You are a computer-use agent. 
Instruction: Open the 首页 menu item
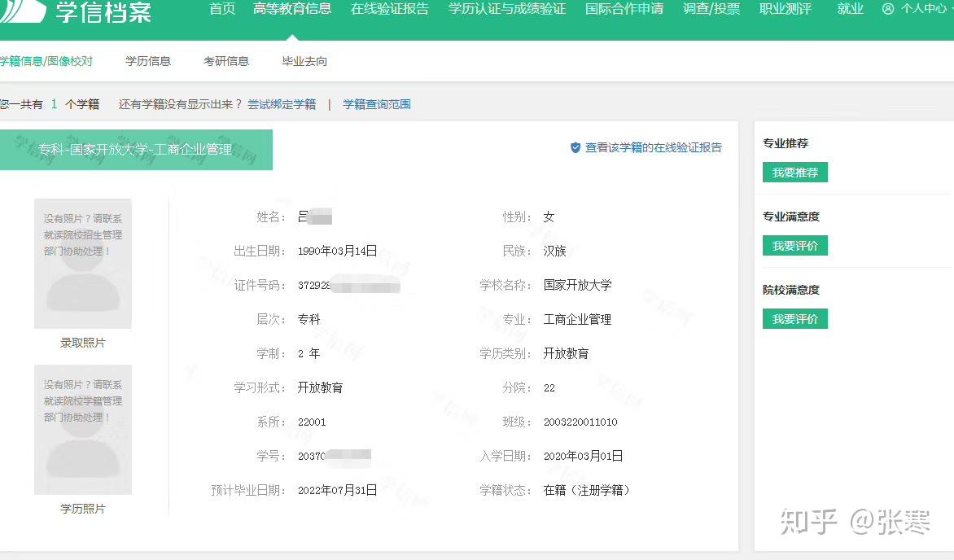coord(222,8)
